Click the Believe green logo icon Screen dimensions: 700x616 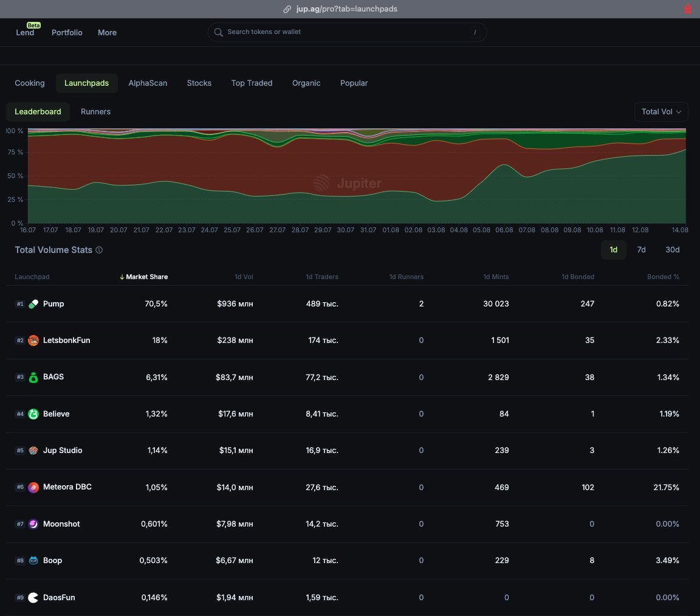coord(33,414)
